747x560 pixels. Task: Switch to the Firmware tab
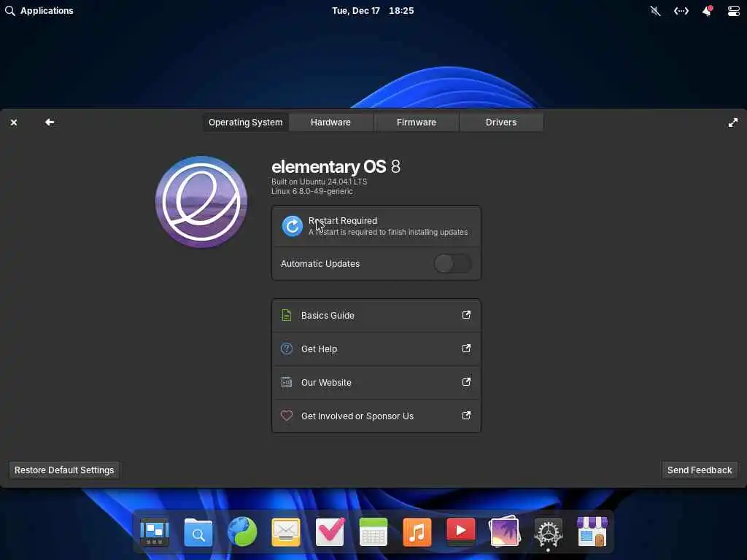pos(417,122)
